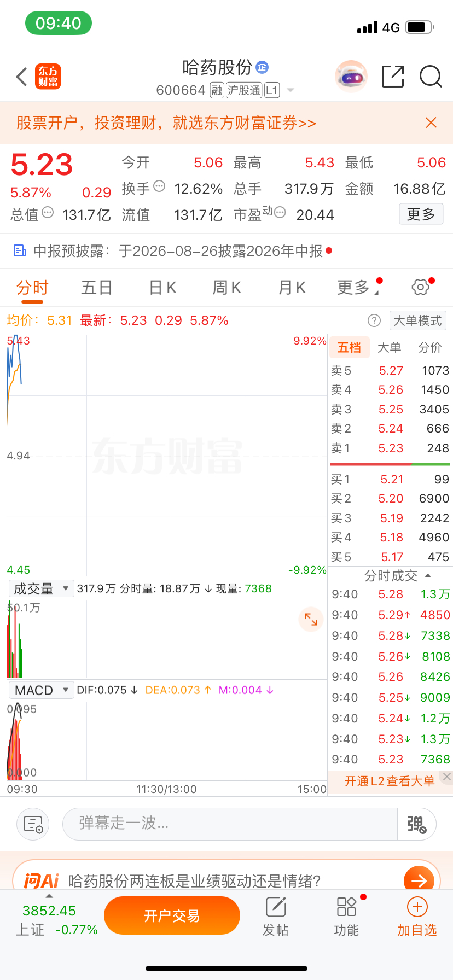The height and width of the screenshot is (980, 453).
Task: Share the stock page with the export icon
Action: pyautogui.click(x=393, y=77)
